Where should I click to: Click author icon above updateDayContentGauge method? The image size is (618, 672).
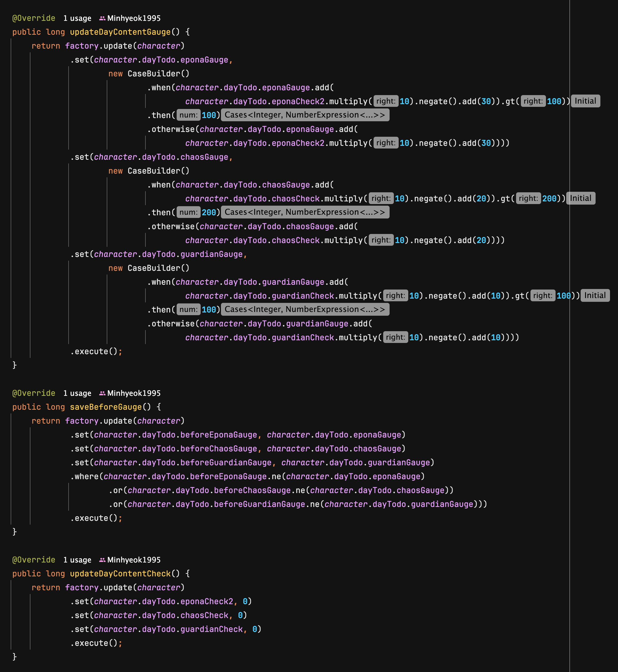tap(102, 18)
